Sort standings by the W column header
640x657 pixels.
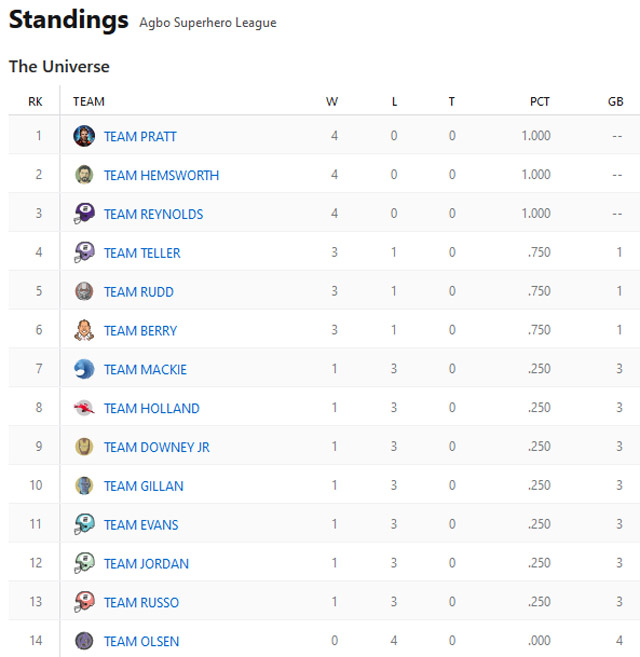pos(332,101)
